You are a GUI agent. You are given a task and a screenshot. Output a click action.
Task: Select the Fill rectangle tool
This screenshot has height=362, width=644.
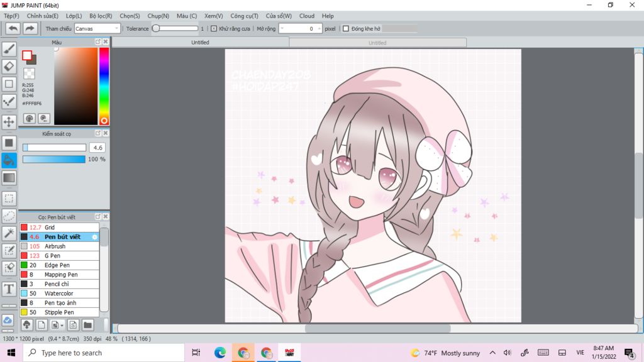(x=9, y=143)
